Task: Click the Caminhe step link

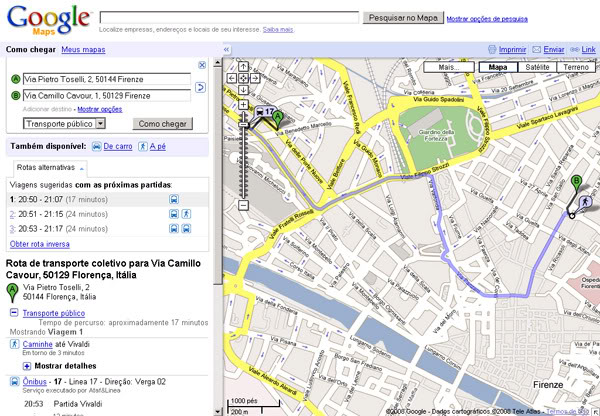Action: pos(38,344)
